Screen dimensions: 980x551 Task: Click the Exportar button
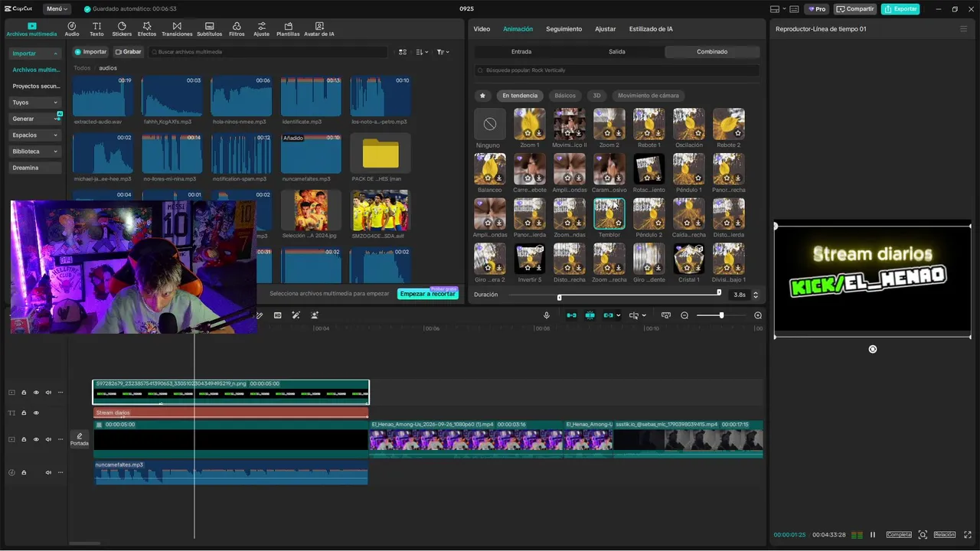[900, 9]
